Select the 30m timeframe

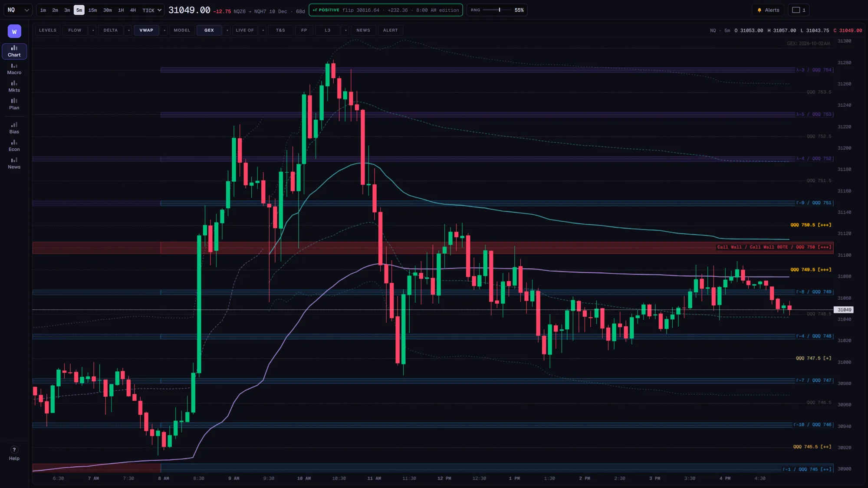click(108, 10)
